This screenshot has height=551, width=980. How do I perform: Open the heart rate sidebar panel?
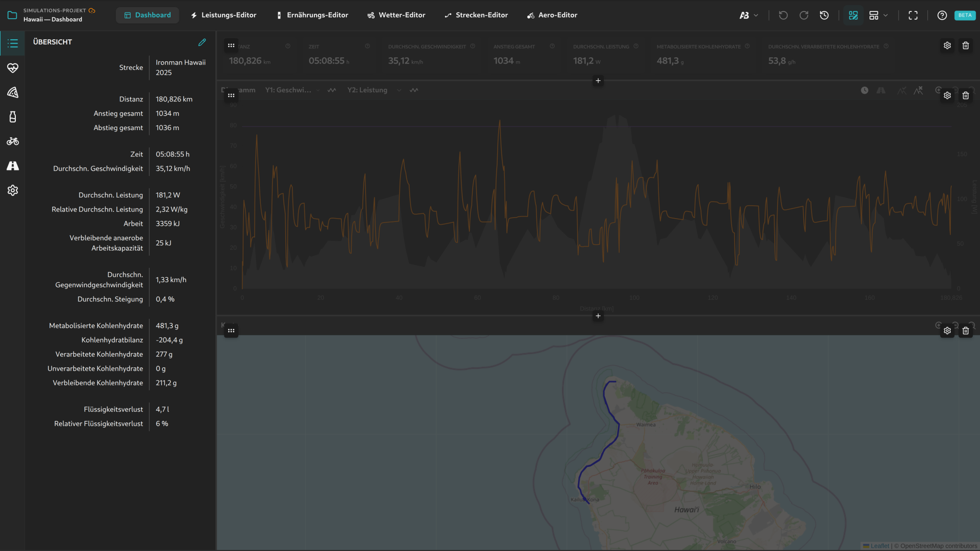pos(12,68)
